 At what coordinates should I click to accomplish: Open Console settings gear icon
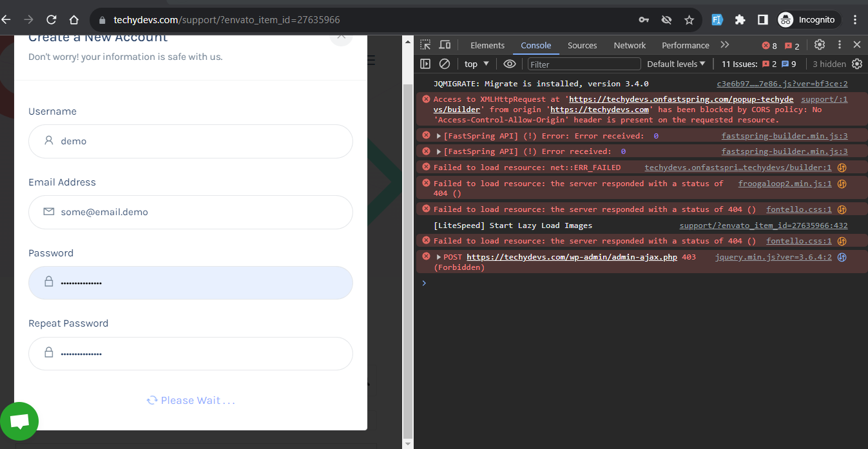tap(857, 64)
